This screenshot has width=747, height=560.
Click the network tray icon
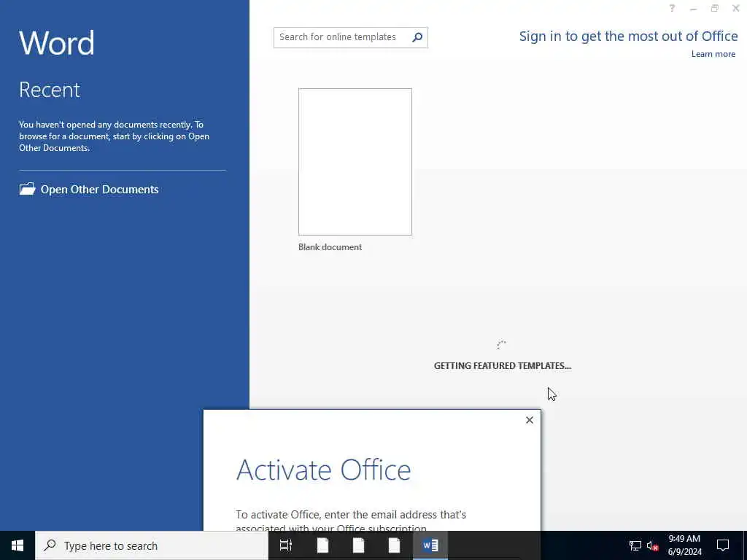635,545
